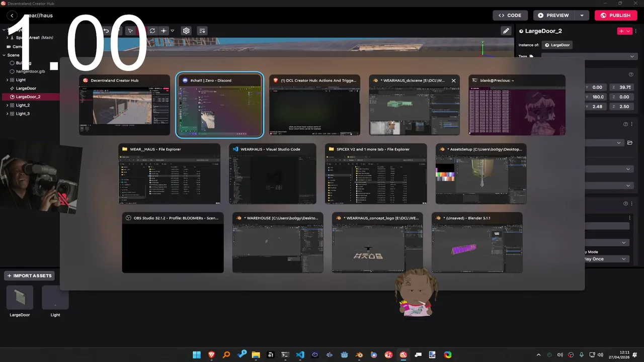Viewport: 644px width, 362px height.
Task: Switch to Decentraland Creator Hub window thumbnail
Action: [x=124, y=105]
